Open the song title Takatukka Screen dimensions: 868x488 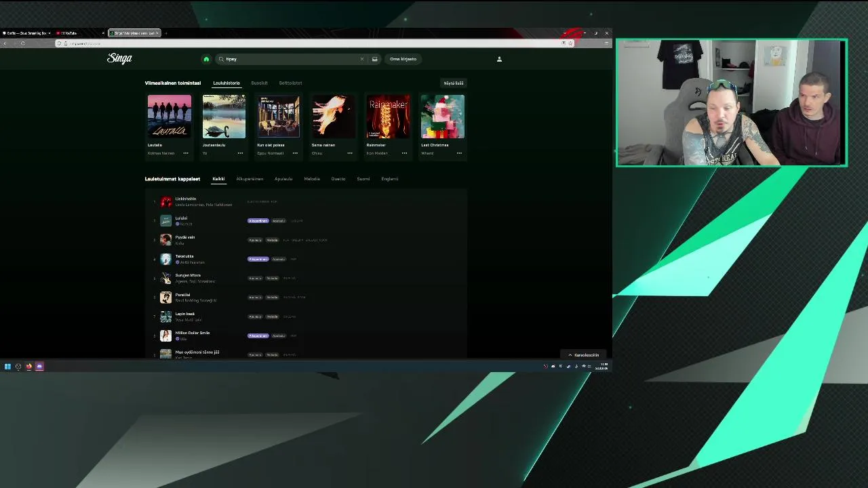(184, 256)
